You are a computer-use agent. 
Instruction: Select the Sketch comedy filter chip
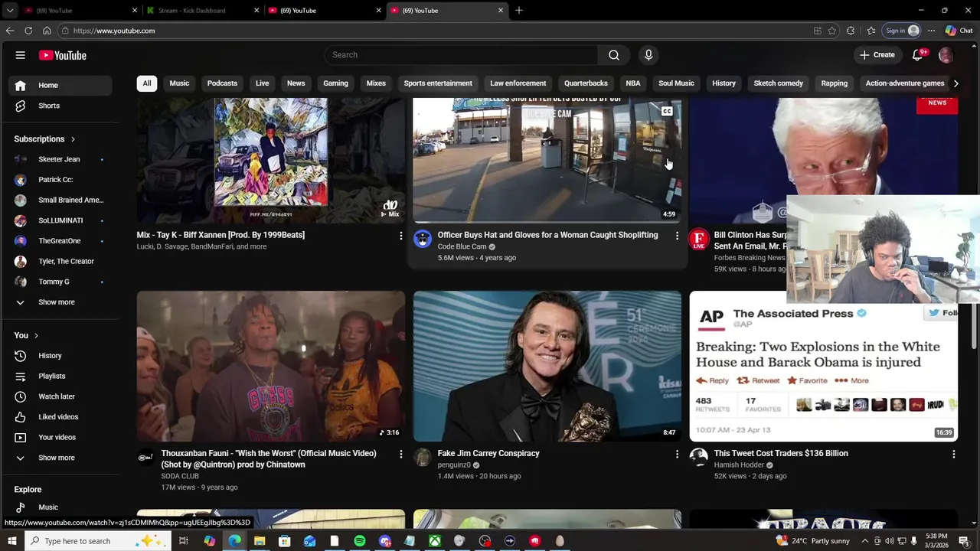click(x=779, y=83)
